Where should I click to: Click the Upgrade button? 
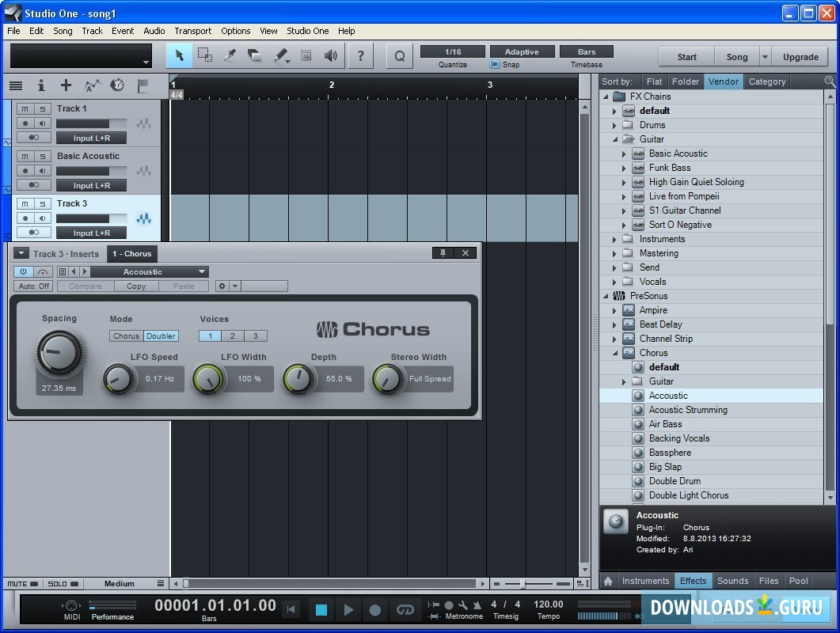coord(800,56)
